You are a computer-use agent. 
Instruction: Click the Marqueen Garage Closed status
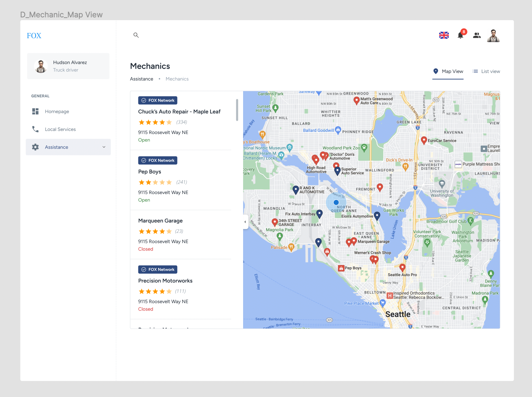click(146, 249)
